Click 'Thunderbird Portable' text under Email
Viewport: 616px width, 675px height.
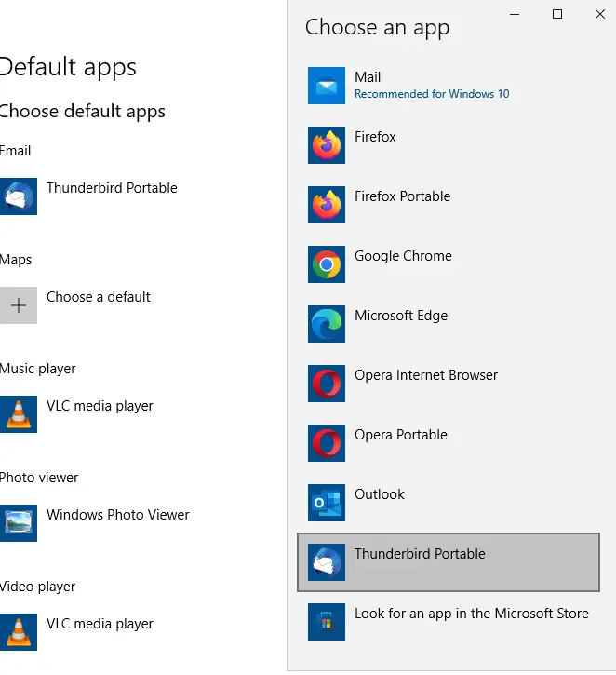[x=112, y=188]
